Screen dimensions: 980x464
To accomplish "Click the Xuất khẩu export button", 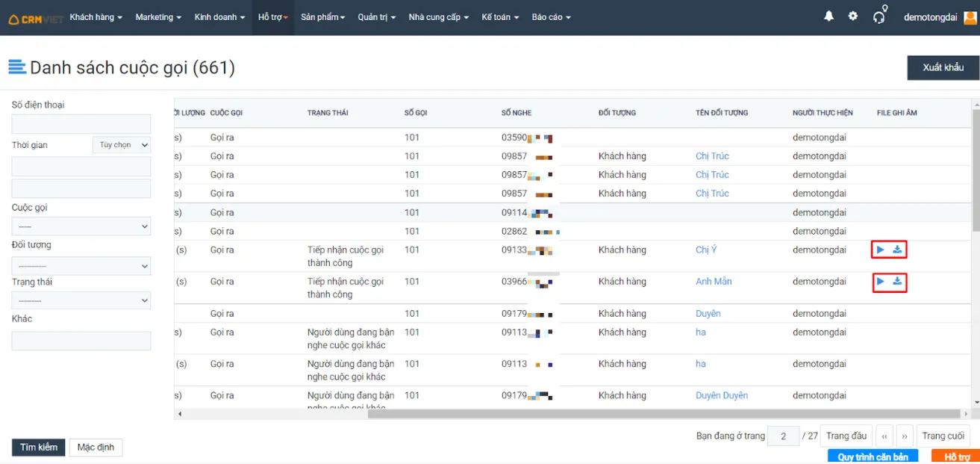I will tap(943, 68).
